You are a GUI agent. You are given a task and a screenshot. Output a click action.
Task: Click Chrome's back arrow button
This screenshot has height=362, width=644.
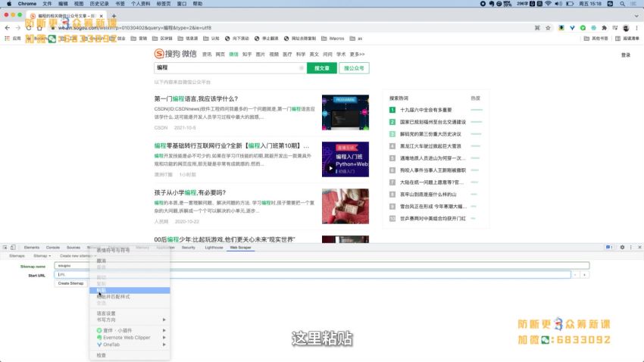click(x=8, y=28)
